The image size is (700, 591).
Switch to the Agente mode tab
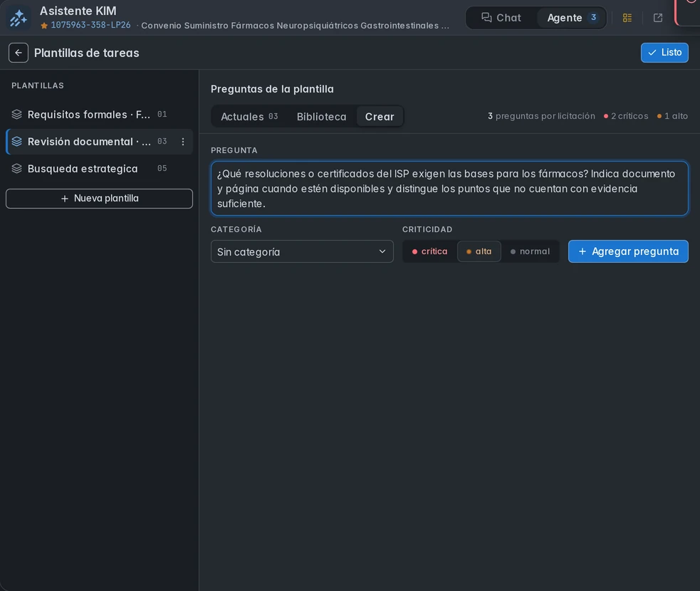571,18
